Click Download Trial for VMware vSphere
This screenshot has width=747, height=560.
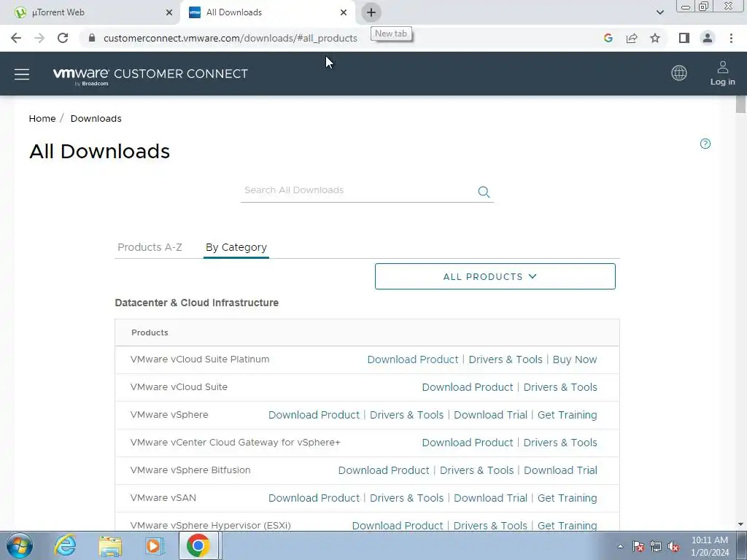[490, 415]
